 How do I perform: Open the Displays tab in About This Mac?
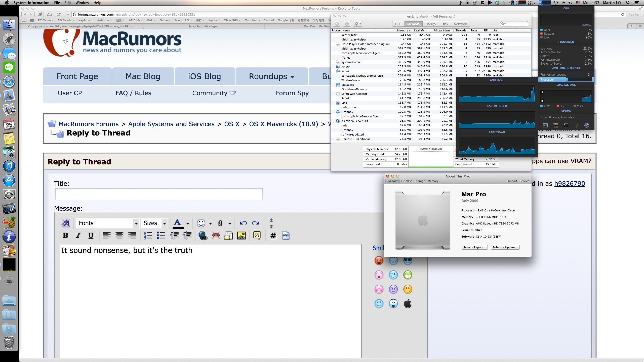click(407, 181)
